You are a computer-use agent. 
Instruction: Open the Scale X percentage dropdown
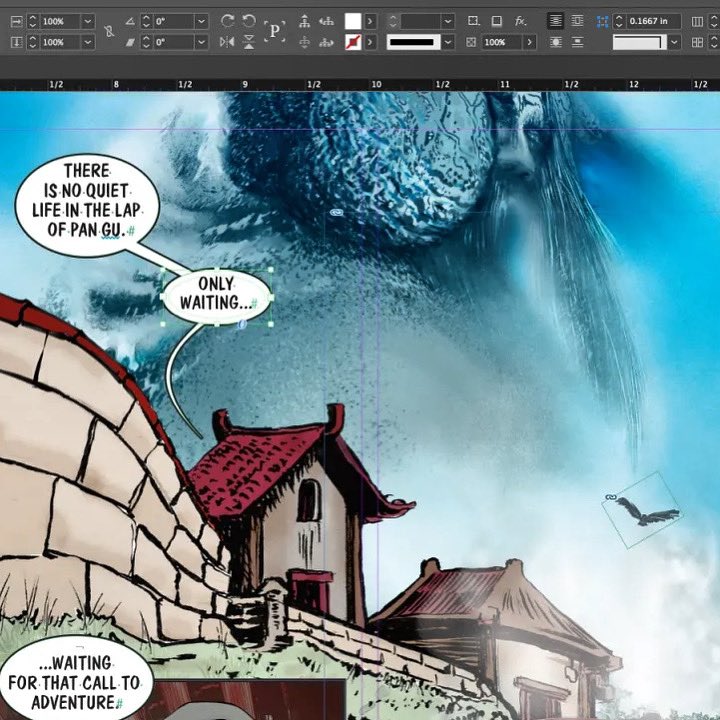88,21
